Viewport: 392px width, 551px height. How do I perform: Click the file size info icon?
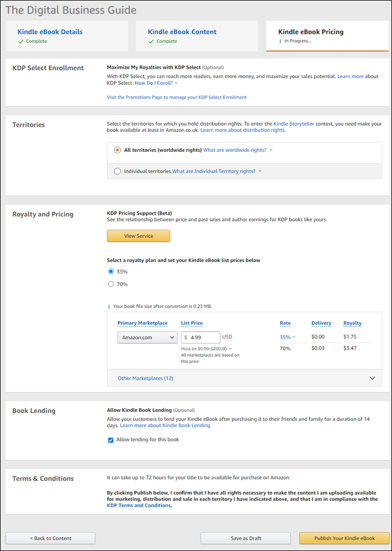click(x=109, y=306)
